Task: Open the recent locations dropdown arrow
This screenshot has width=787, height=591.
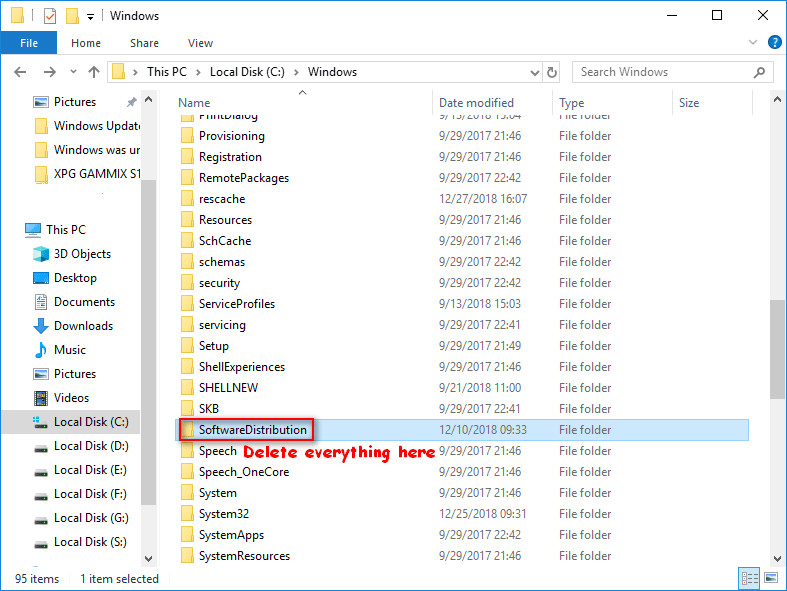Action: (73, 72)
